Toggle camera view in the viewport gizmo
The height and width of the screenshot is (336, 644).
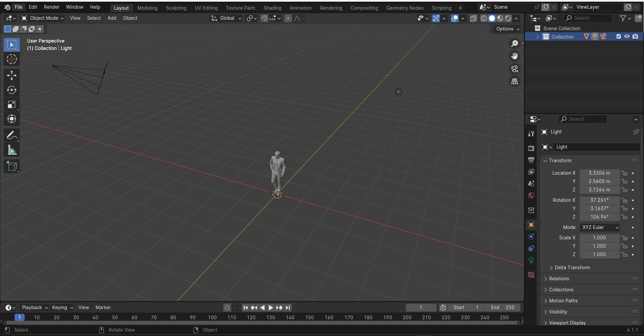tap(515, 69)
